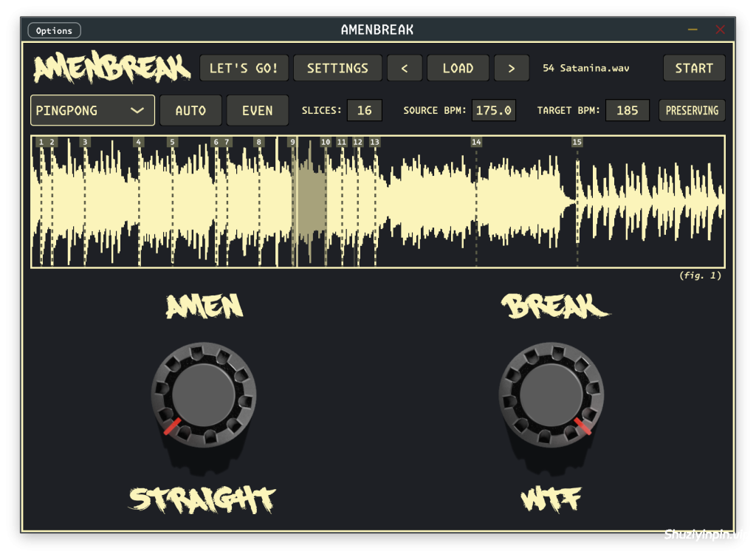Adjust the SOURCE BPM showing 175.0

[493, 110]
